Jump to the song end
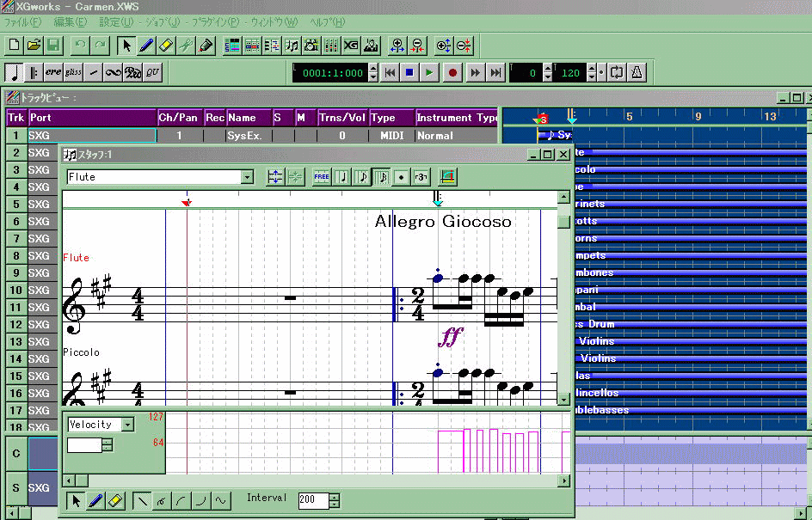Viewport: 812px width, 520px height. 495,73
